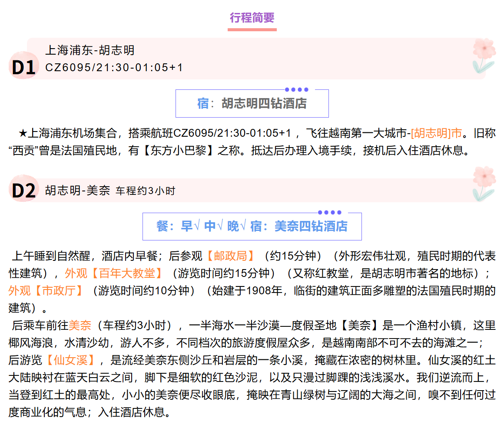Click the purple dots above 胡志明四钻酒店 box

pyautogui.click(x=297, y=90)
